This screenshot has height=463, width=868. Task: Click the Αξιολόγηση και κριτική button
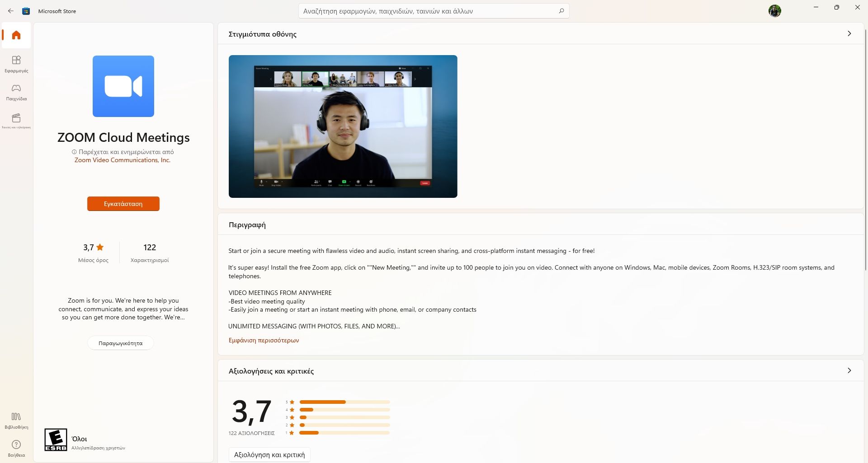pos(269,454)
